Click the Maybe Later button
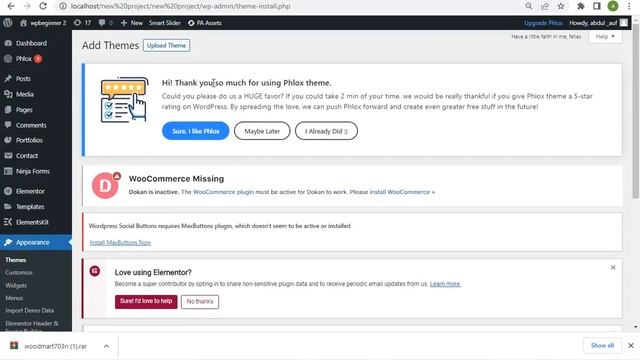Image resolution: width=640 pixels, height=360 pixels. click(x=262, y=131)
